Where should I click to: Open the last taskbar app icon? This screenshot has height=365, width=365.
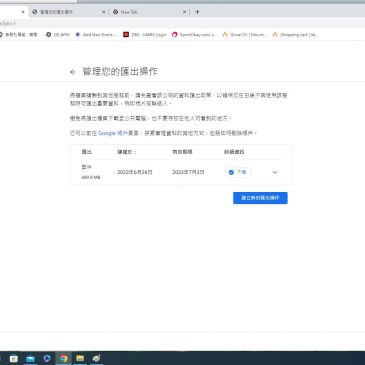click(96, 358)
